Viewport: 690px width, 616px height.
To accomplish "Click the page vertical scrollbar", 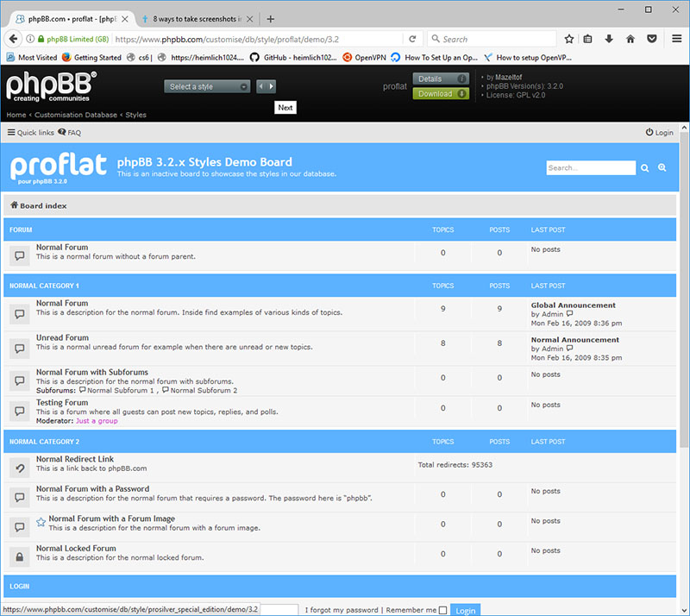I will click(x=684, y=291).
